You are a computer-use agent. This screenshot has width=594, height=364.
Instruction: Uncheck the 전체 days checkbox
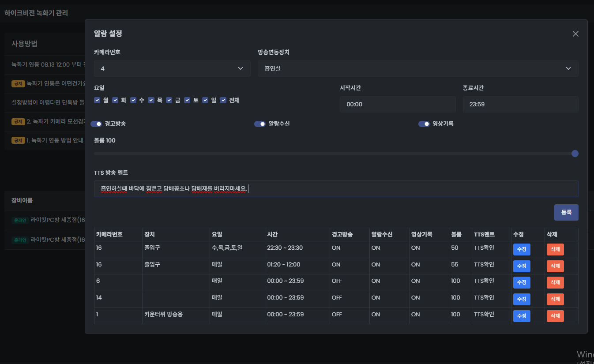click(223, 100)
